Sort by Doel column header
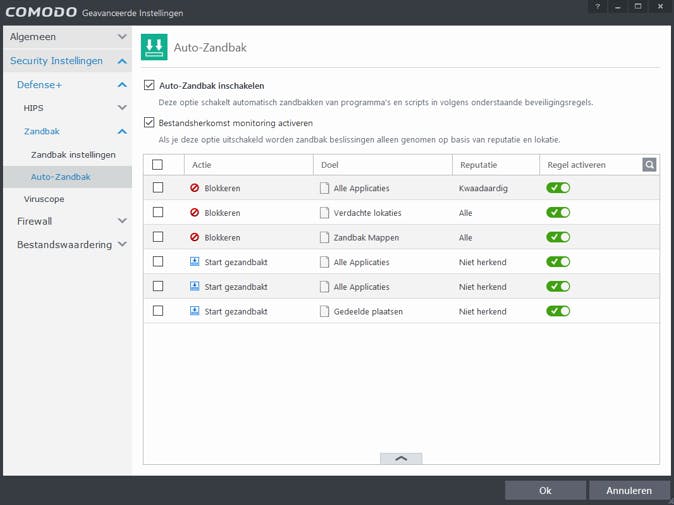The image size is (674, 505). tap(383, 165)
